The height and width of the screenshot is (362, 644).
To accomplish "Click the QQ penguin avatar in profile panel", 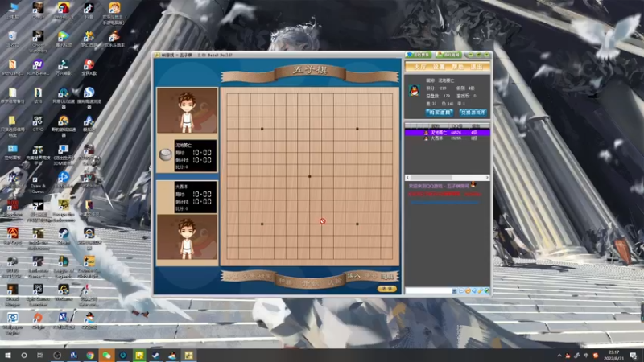I will tap(414, 91).
